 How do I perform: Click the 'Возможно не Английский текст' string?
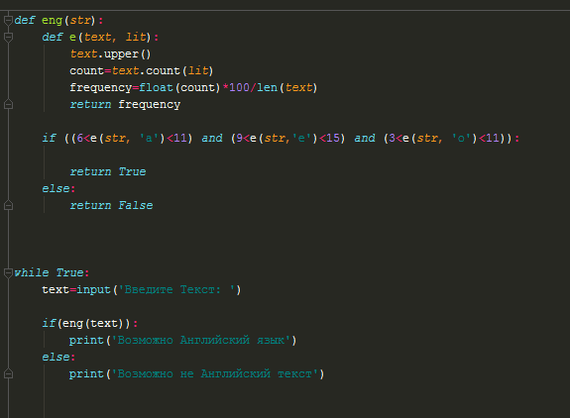point(215,374)
